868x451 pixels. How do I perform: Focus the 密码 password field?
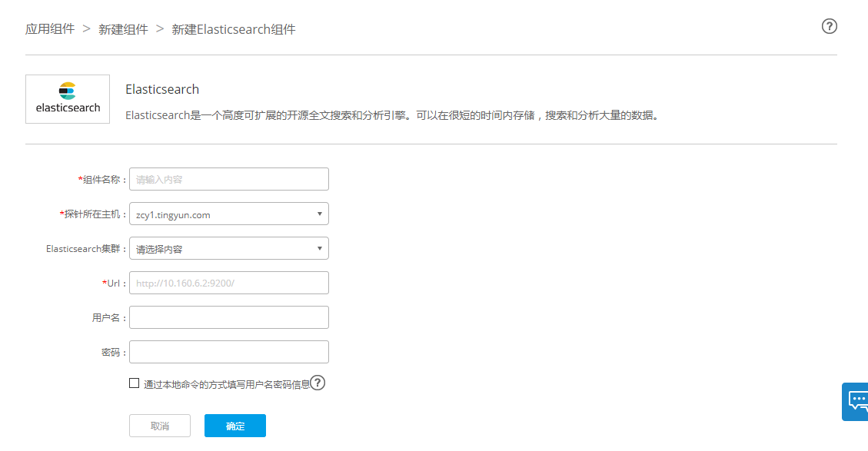(x=228, y=352)
